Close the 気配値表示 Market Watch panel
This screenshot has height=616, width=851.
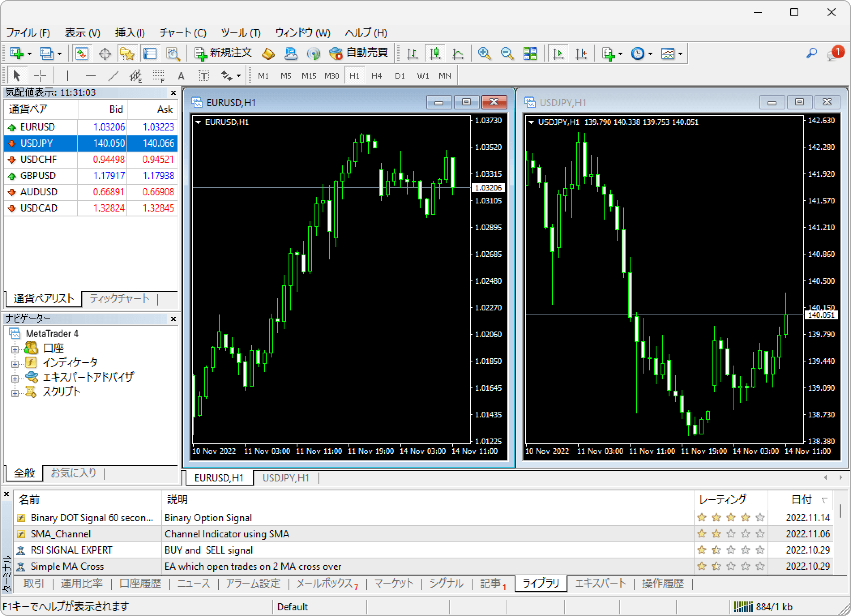(x=173, y=93)
